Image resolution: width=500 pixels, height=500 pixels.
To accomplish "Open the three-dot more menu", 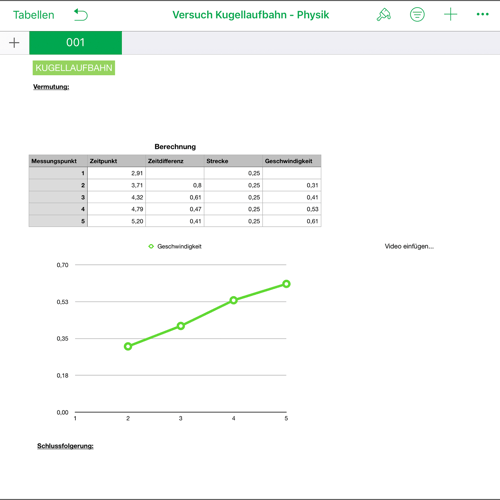I will pyautogui.click(x=482, y=14).
